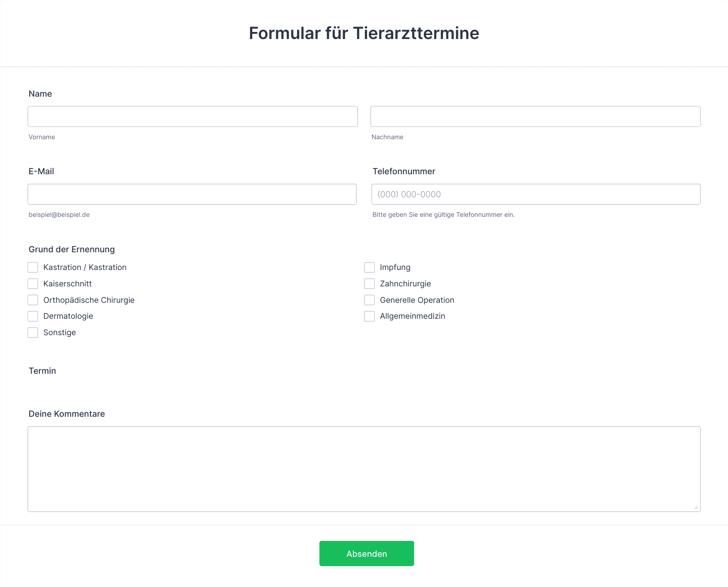Select the Zahnchirurgie checkbox

(369, 284)
